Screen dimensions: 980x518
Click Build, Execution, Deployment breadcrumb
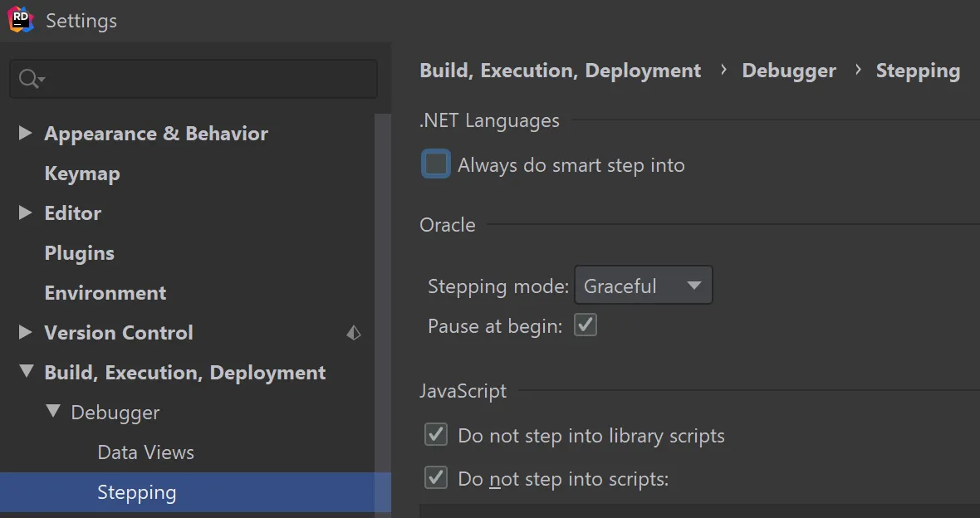click(x=560, y=71)
